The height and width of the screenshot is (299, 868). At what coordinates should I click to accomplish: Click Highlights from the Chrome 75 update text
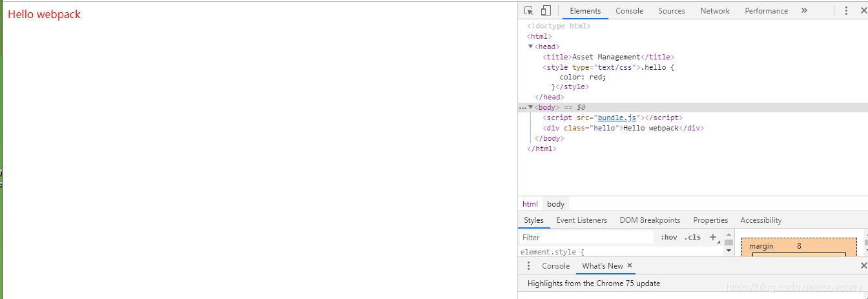(x=594, y=284)
